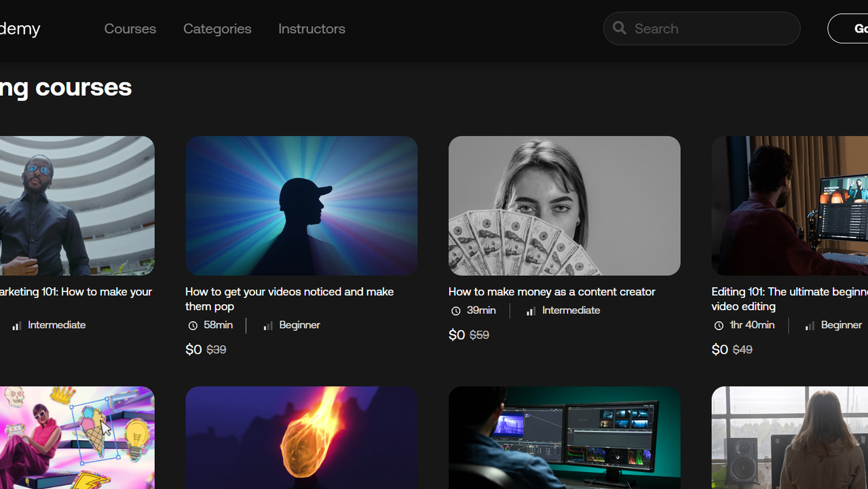Open 'How to make money as a content creator' title
Image resolution: width=868 pixels, height=489 pixels.
tap(551, 291)
